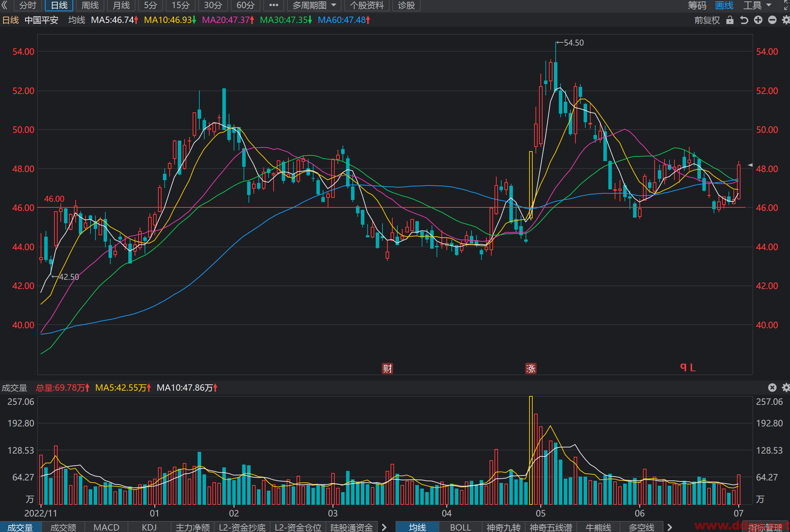
Task: Click the 诊股 diagnosis button
Action: [406, 5]
